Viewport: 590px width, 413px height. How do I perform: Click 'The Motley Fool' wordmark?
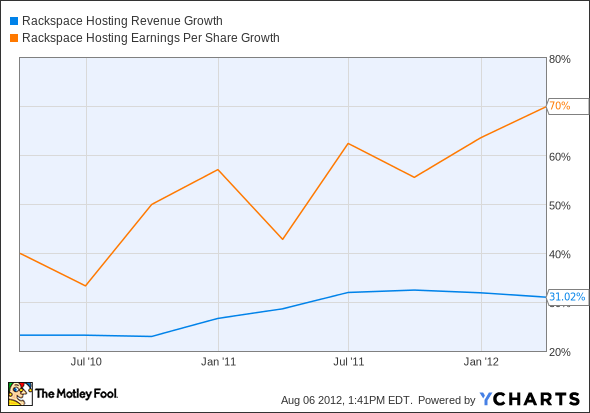tap(76, 394)
